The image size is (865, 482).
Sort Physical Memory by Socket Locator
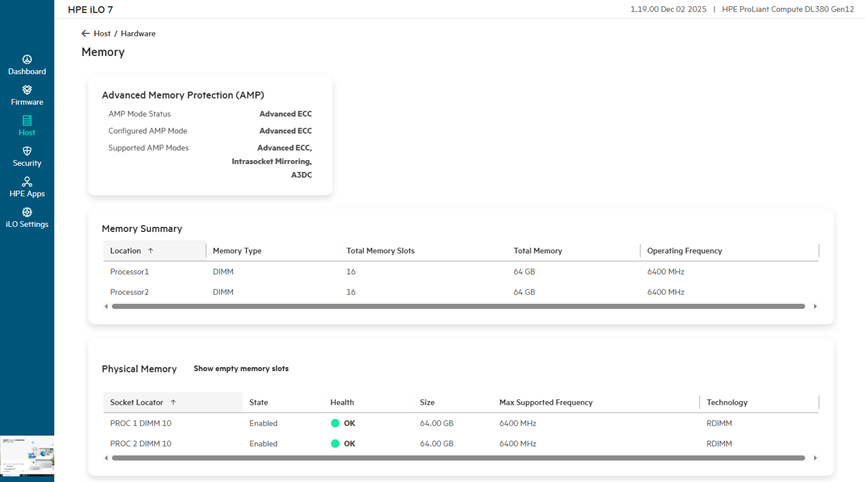click(137, 402)
